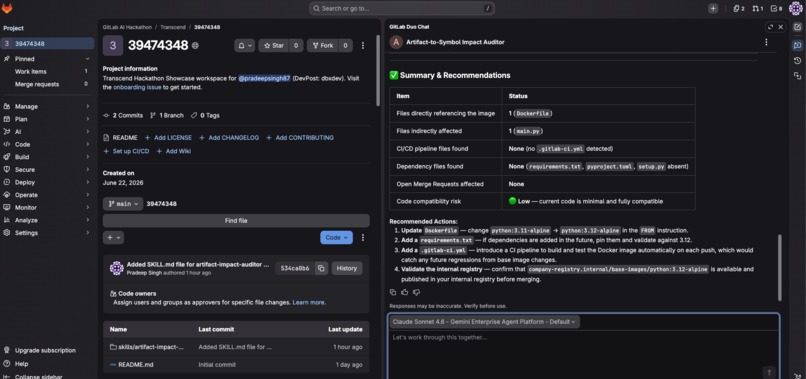The width and height of the screenshot is (806, 379).
Task: Open assigned issues counter in top bar
Action: pyautogui.click(x=739, y=9)
